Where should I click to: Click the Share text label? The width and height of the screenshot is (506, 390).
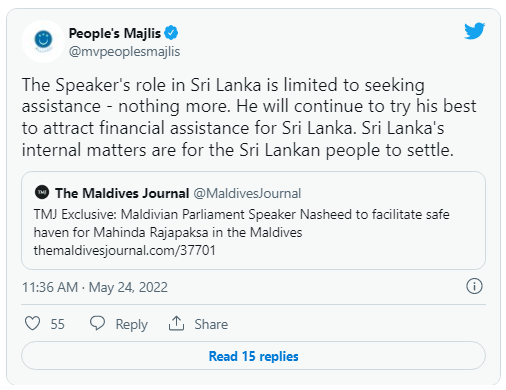(x=211, y=324)
